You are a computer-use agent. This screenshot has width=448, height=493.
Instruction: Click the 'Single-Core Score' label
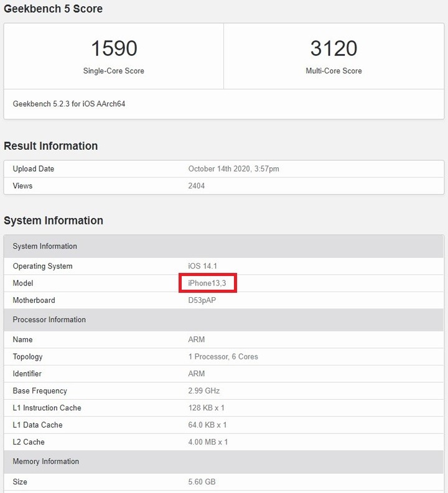point(114,71)
